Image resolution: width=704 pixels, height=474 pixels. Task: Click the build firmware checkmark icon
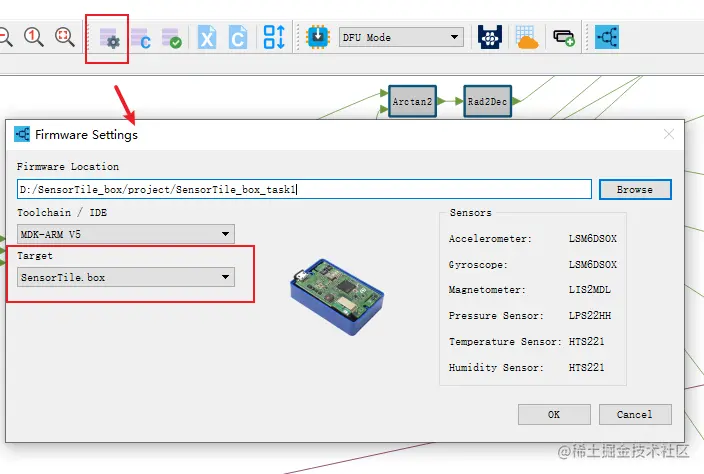point(172,39)
